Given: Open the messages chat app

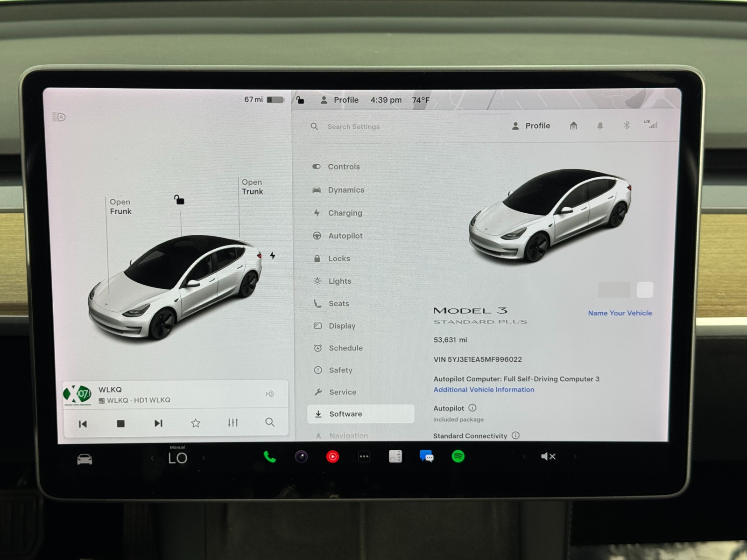Looking at the screenshot, I should [x=426, y=456].
